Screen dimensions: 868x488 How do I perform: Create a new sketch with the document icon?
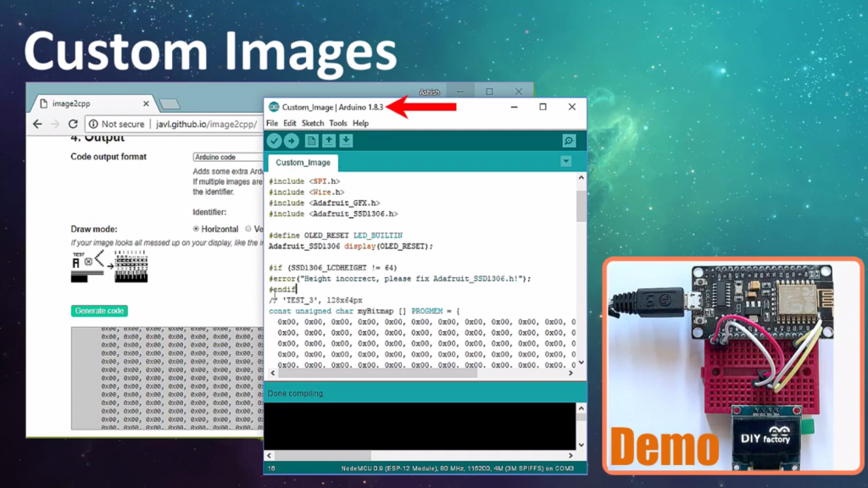pos(311,141)
